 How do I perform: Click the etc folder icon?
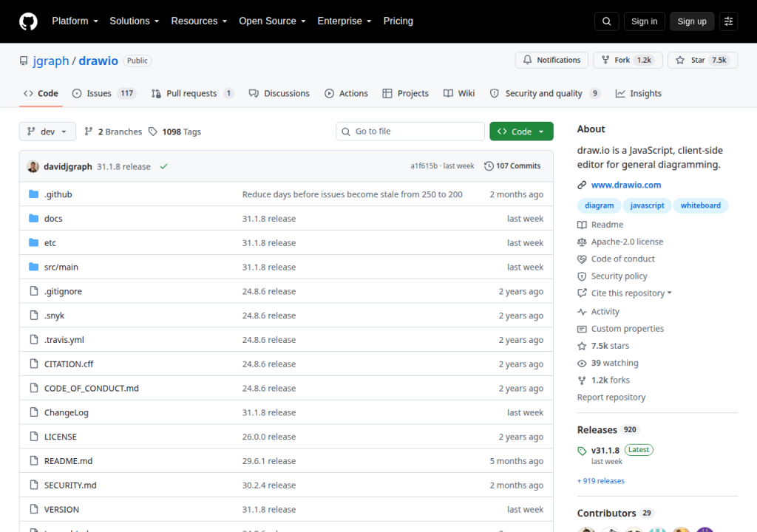[33, 242]
